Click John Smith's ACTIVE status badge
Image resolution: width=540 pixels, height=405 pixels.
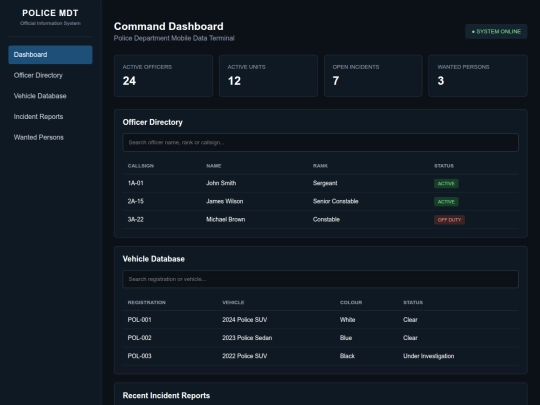tap(446, 184)
